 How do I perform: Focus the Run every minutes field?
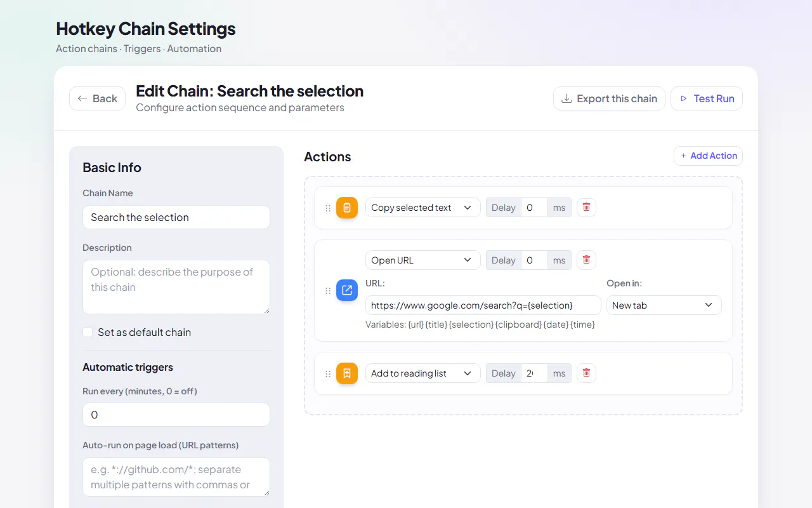pos(176,415)
